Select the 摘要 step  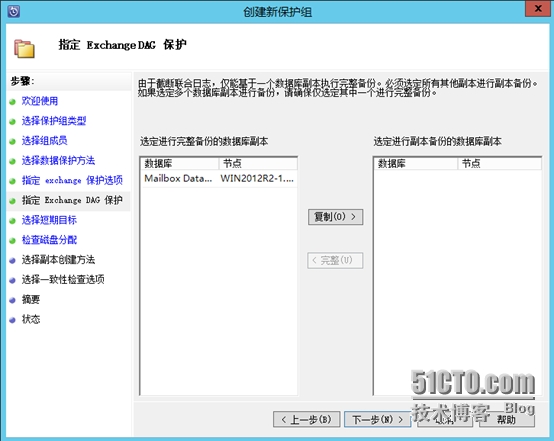coord(31,300)
